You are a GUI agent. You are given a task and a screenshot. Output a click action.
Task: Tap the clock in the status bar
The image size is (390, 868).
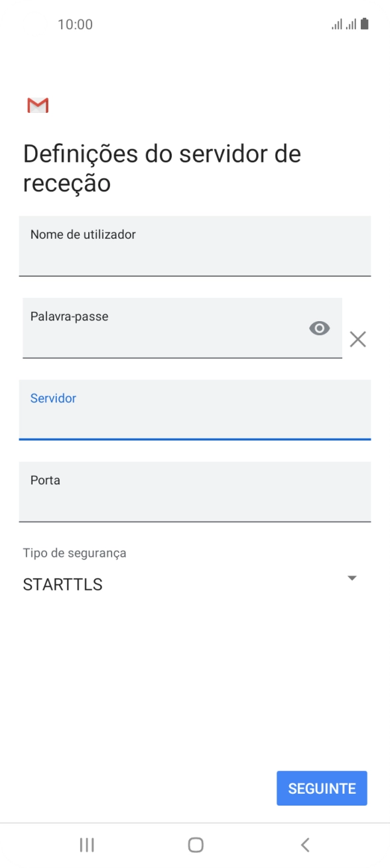coord(76,25)
